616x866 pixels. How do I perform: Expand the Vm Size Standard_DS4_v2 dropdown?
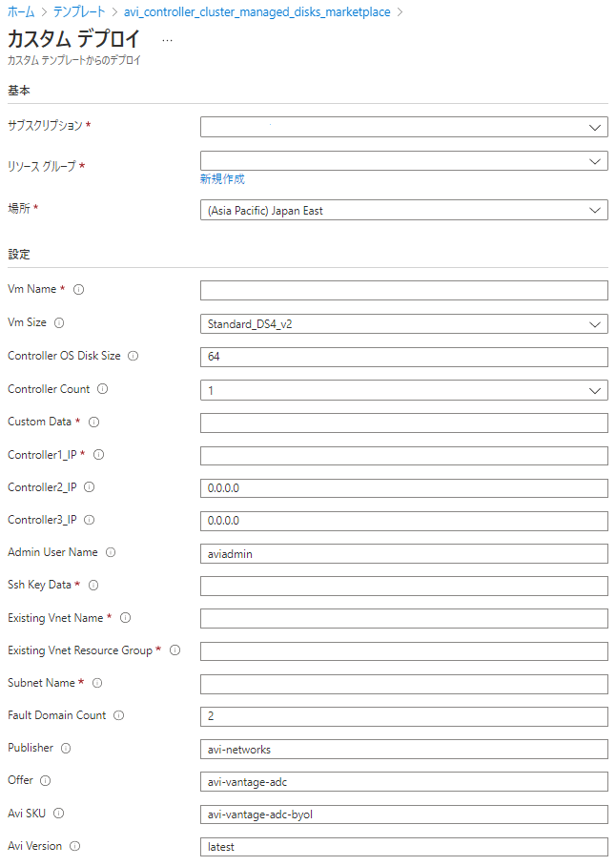click(x=404, y=324)
